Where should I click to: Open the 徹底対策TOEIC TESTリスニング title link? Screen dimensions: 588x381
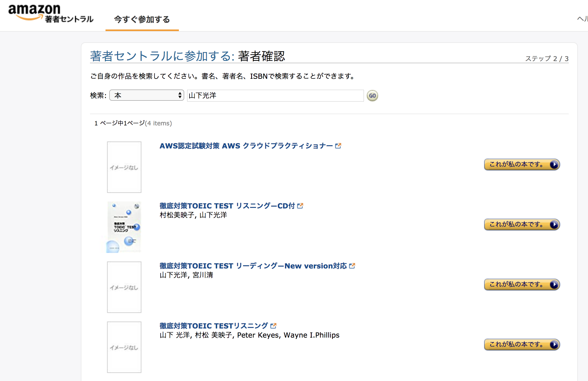coord(214,326)
